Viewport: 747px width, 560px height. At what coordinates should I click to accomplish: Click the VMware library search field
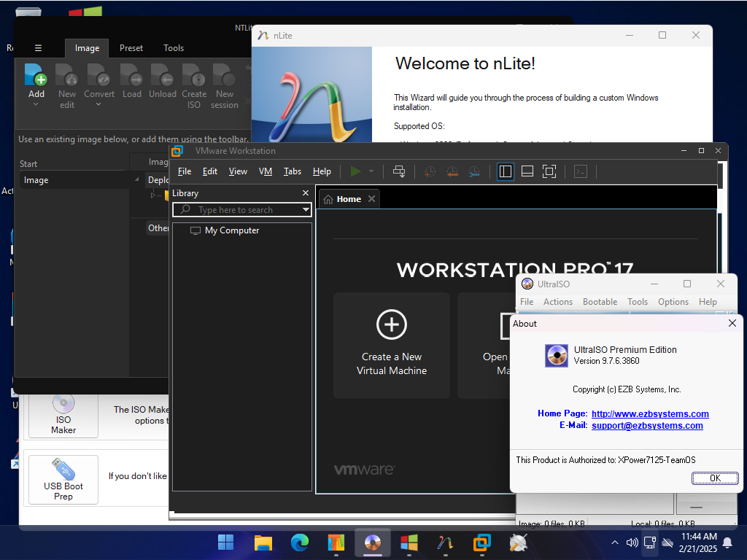pyautogui.click(x=241, y=209)
